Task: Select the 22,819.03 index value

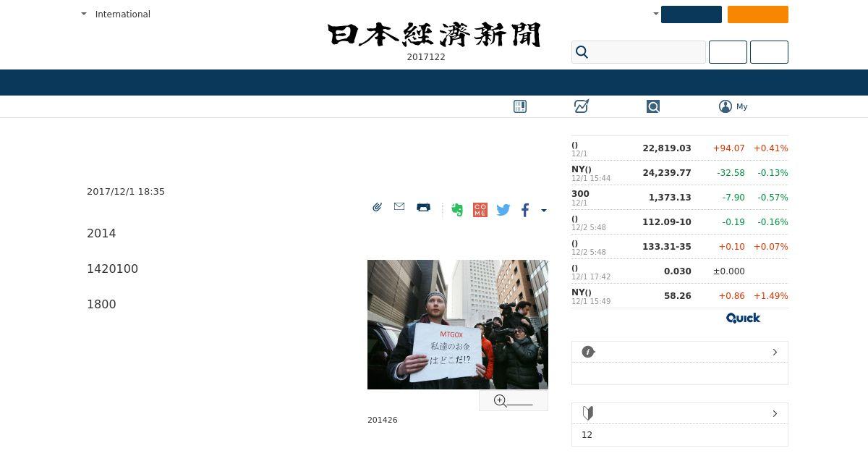Action: pyautogui.click(x=667, y=148)
